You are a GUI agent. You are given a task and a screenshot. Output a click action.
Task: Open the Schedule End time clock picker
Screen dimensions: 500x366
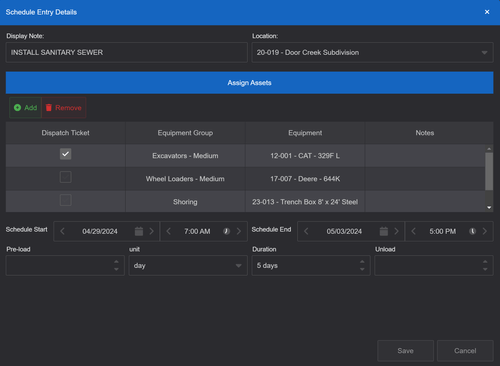pyautogui.click(x=472, y=231)
